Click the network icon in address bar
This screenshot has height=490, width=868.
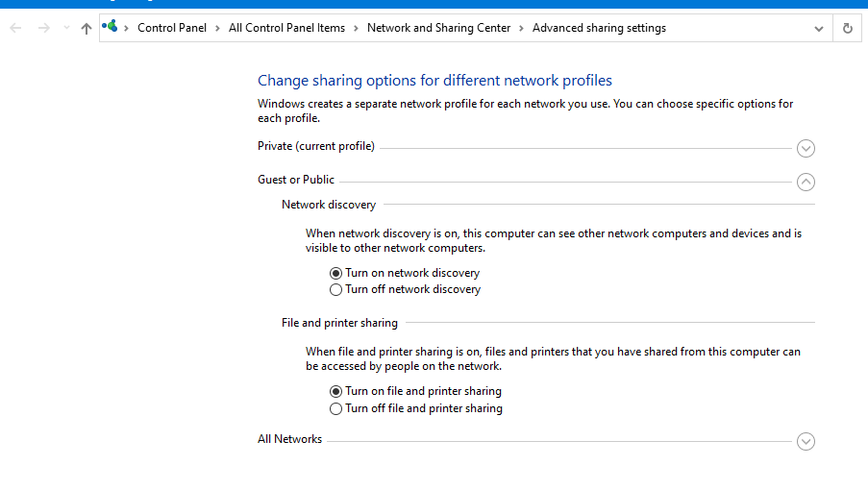(110, 27)
